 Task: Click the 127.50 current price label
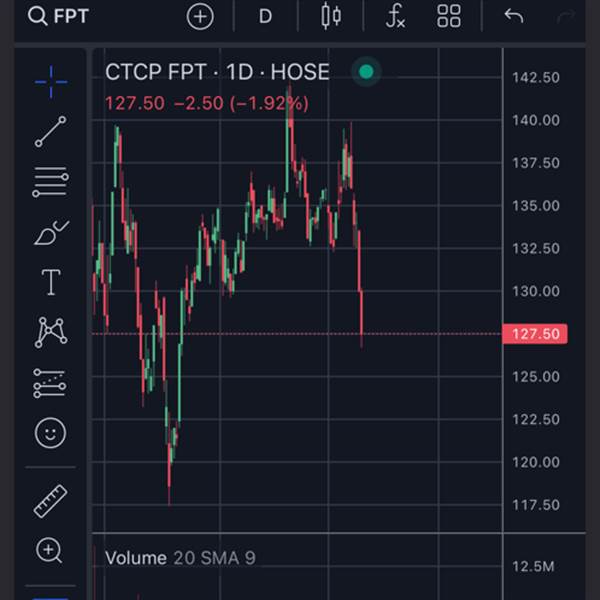[535, 334]
